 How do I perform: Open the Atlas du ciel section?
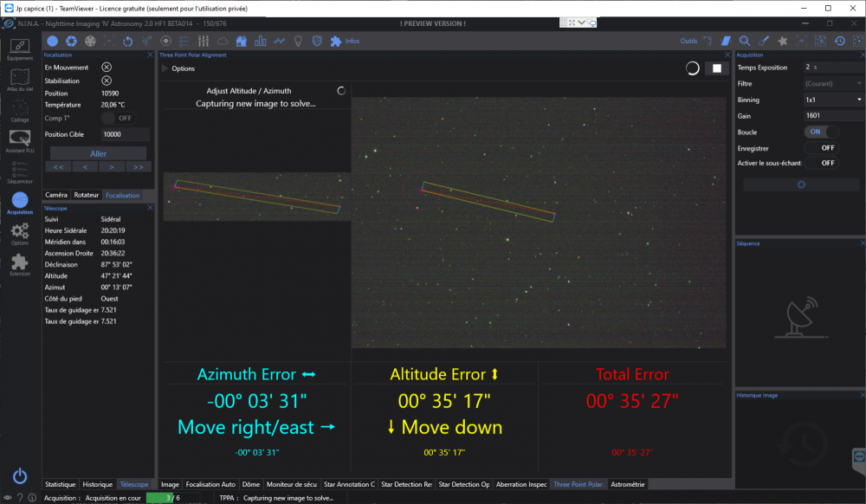(x=20, y=81)
